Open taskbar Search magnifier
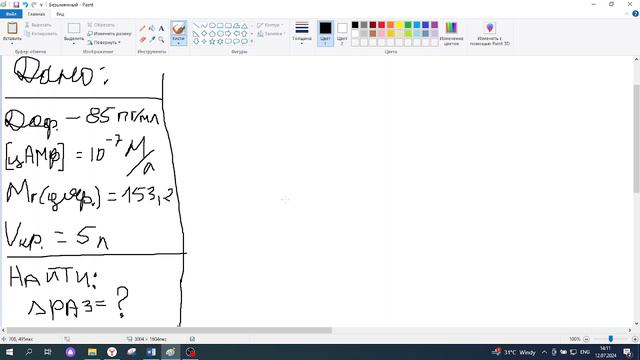This screenshot has height=360, width=640. tap(29, 352)
